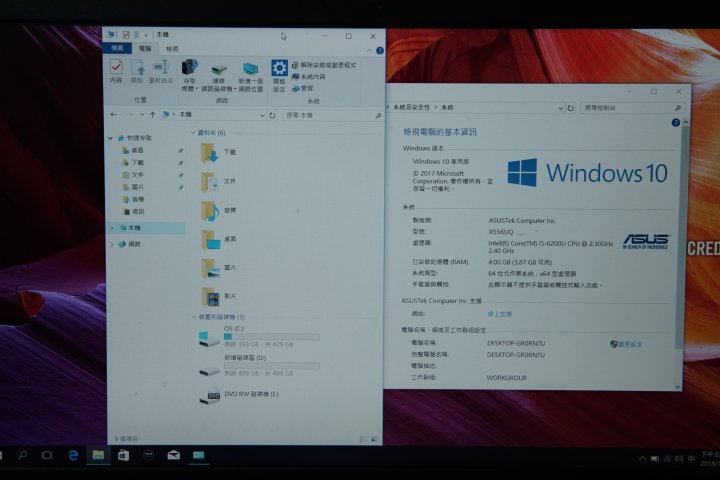
Task: Click the 內容 properties icon in the ribbon
Action: coord(116,68)
